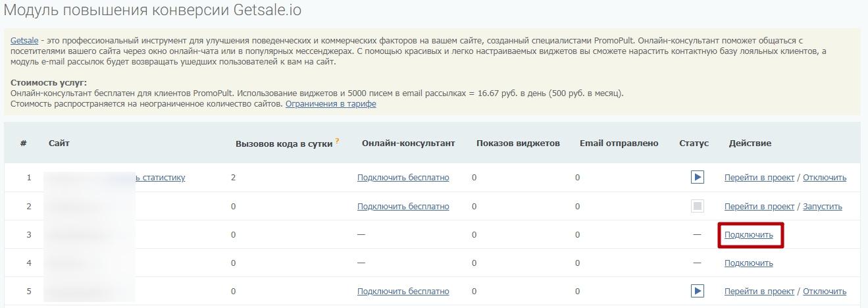Click the Вызовов кода в сутки column header
Image resolution: width=868 pixels, height=308 pixels.
284,143
